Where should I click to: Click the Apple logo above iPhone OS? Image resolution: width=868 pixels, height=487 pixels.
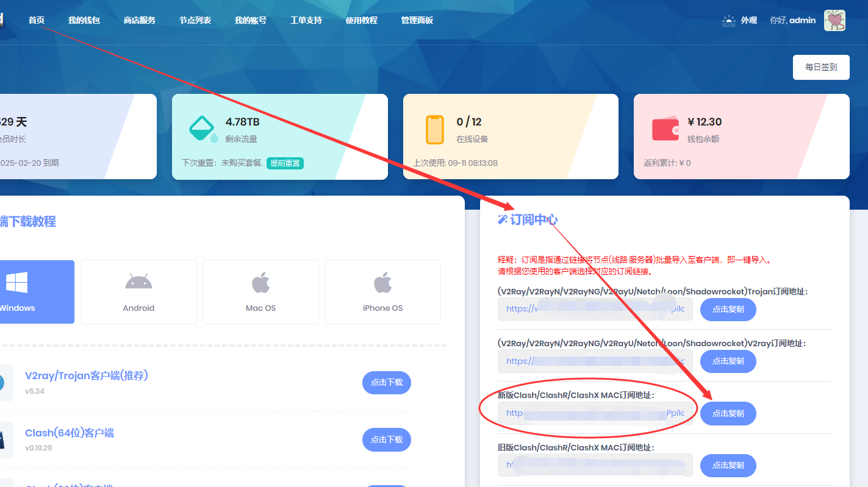[382, 282]
